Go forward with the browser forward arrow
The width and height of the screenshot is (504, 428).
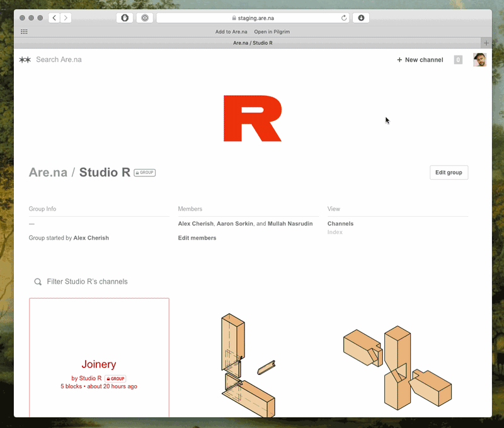(66, 18)
